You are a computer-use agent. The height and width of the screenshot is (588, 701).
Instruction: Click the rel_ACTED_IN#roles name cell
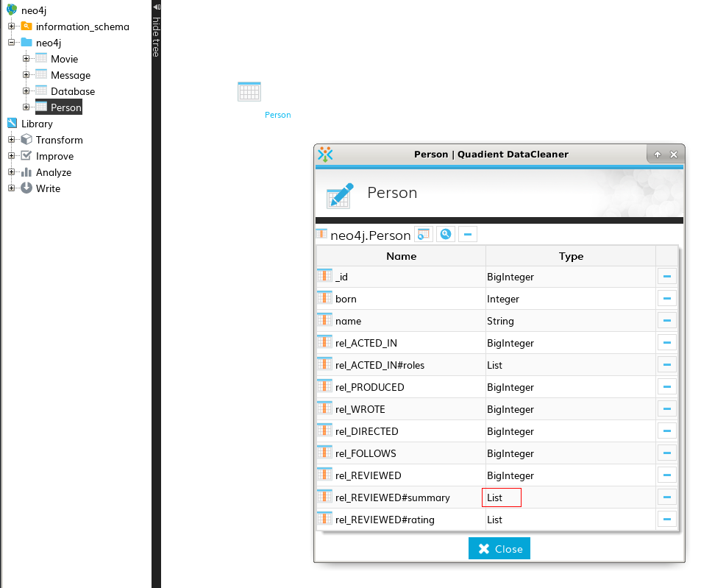point(401,365)
